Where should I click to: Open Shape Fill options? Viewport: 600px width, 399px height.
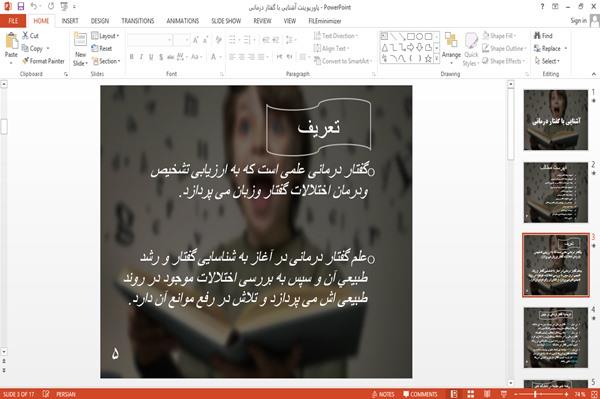[x=499, y=36]
